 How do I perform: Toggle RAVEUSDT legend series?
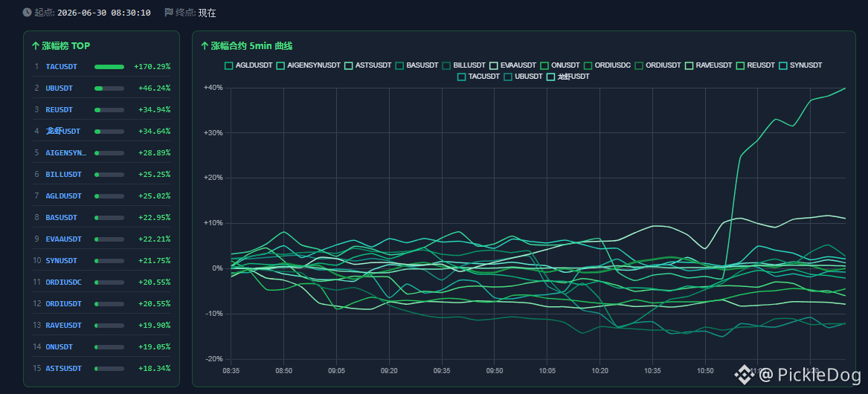point(709,65)
